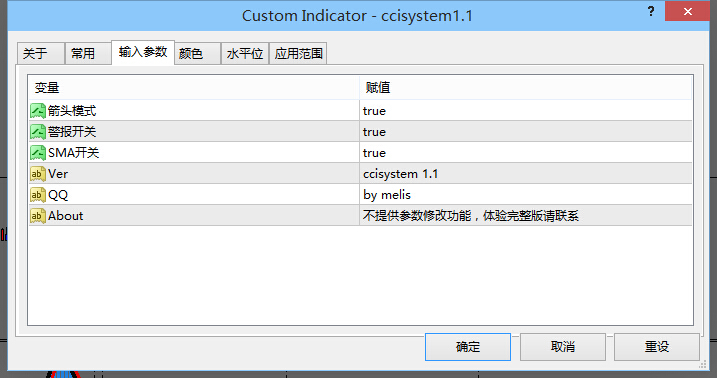Switch to the 常用 tab
This screenshot has height=378, width=717.
pyautogui.click(x=88, y=53)
